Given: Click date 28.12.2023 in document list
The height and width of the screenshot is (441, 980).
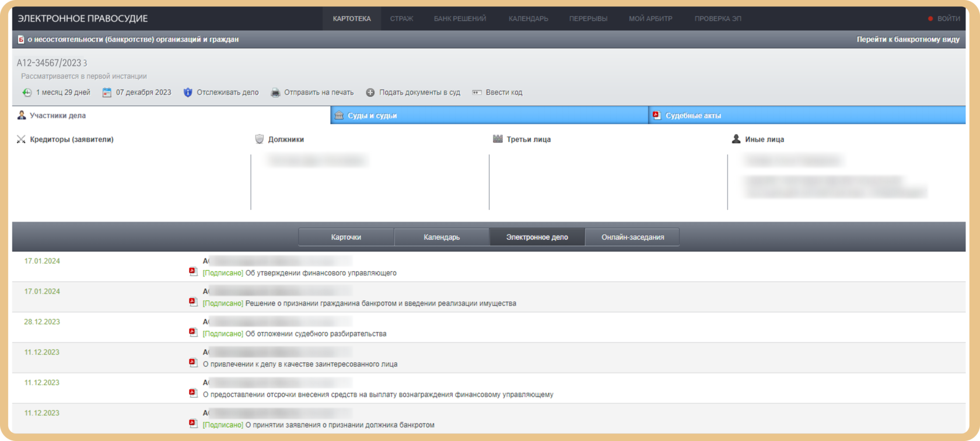Looking at the screenshot, I should click(x=42, y=322).
